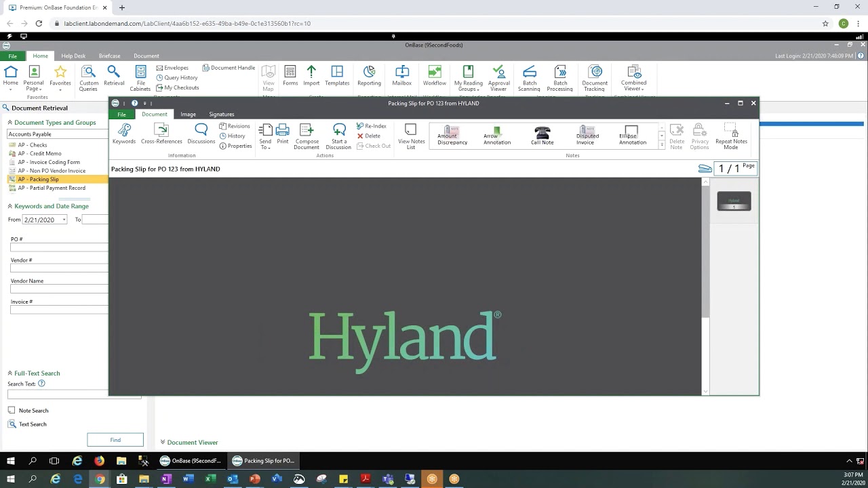Open Document Tracking
Viewport: 868px width, 488px height.
click(595, 79)
